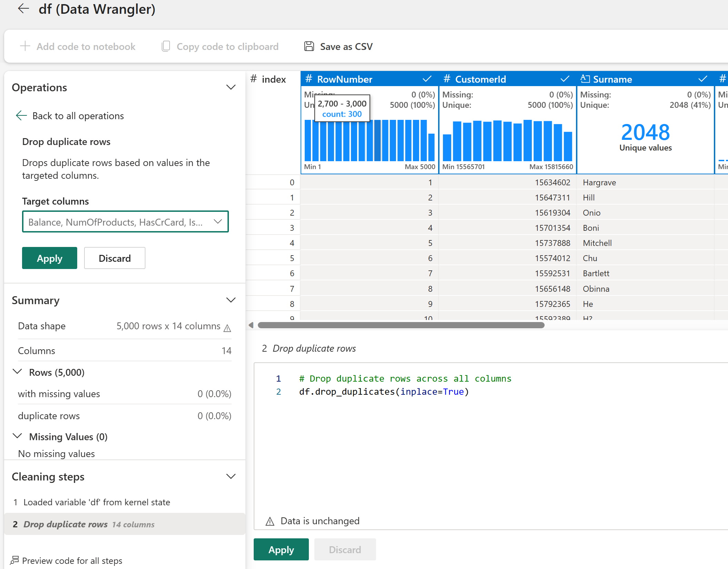Click the Save as CSV icon
The height and width of the screenshot is (569, 728).
309,46
